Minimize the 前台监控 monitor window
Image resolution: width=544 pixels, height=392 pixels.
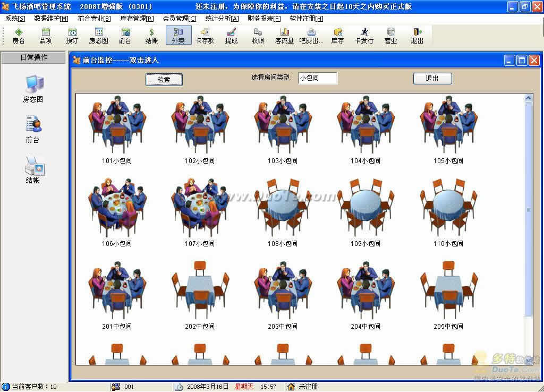[509, 61]
